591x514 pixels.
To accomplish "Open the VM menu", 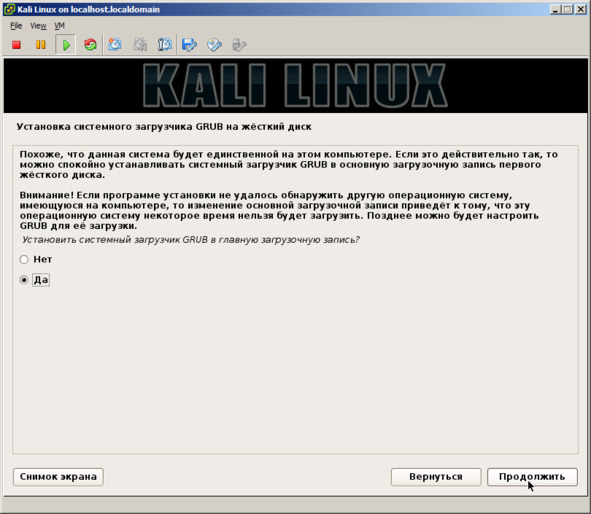I will (x=59, y=26).
